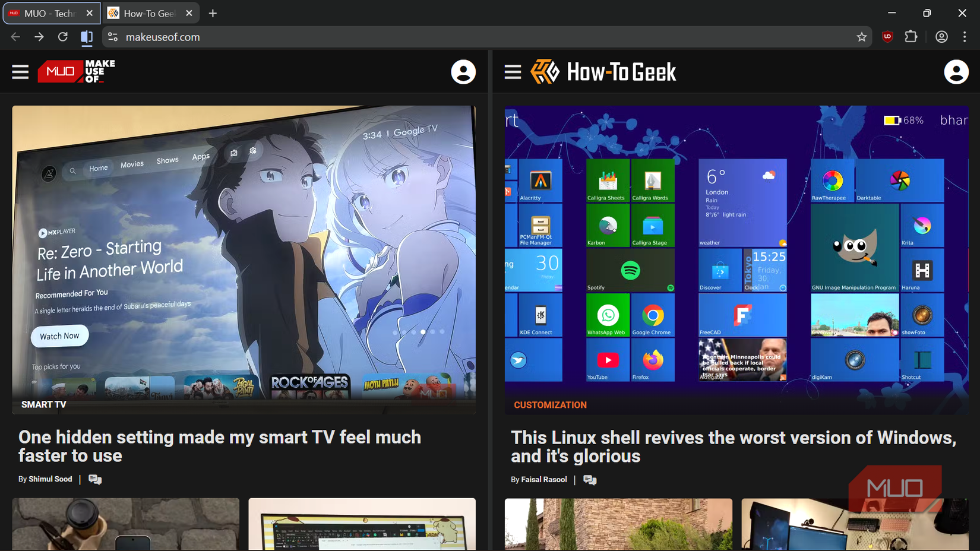The height and width of the screenshot is (551, 980).
Task: Open the MakeUseOf hamburger menu
Action: point(20,71)
